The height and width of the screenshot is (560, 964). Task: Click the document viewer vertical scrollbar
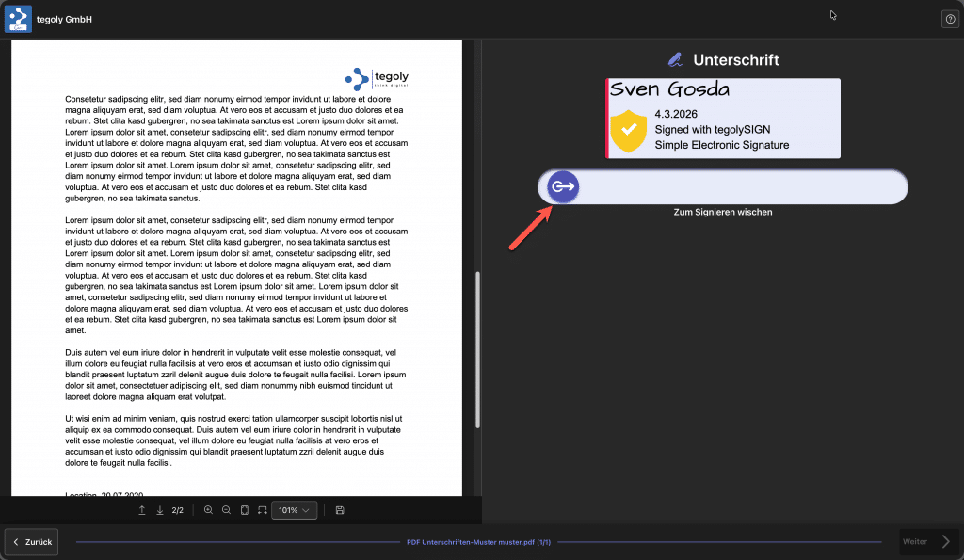(x=477, y=348)
